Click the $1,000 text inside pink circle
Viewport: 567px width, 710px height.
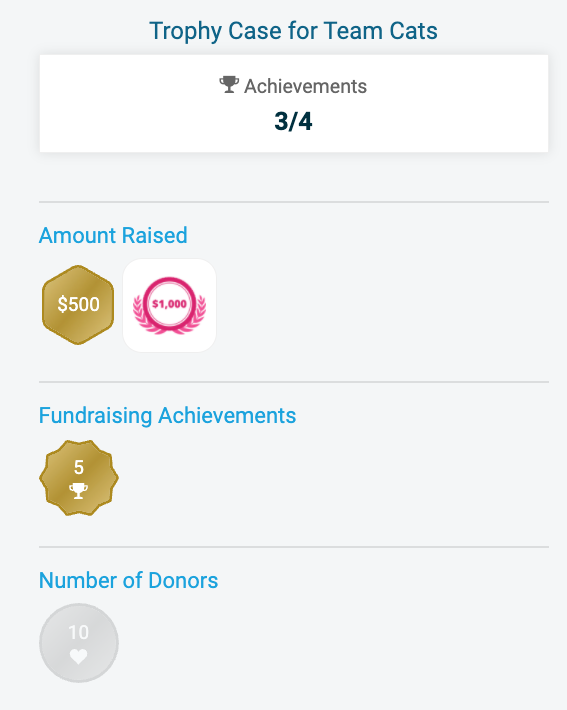click(169, 303)
